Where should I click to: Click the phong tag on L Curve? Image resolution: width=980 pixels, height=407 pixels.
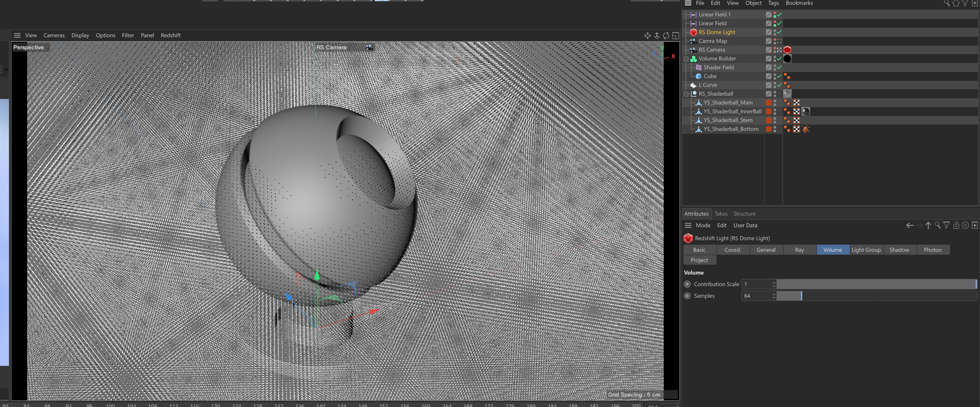[787, 85]
